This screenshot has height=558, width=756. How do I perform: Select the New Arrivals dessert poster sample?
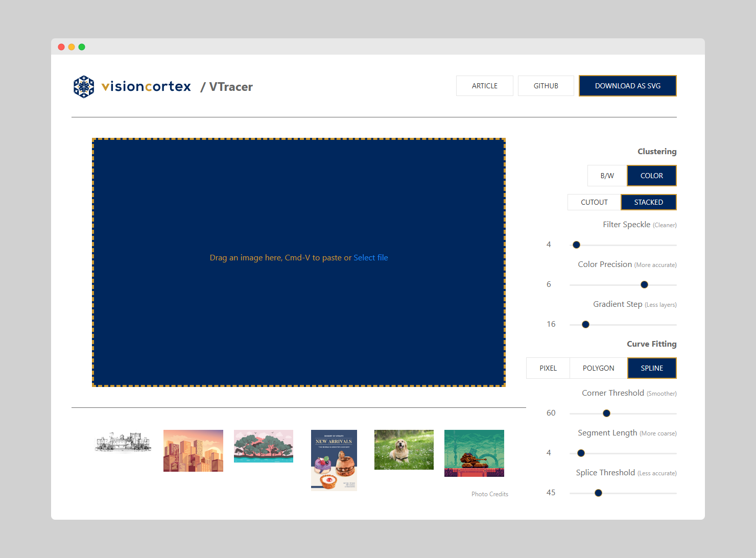[x=334, y=459]
